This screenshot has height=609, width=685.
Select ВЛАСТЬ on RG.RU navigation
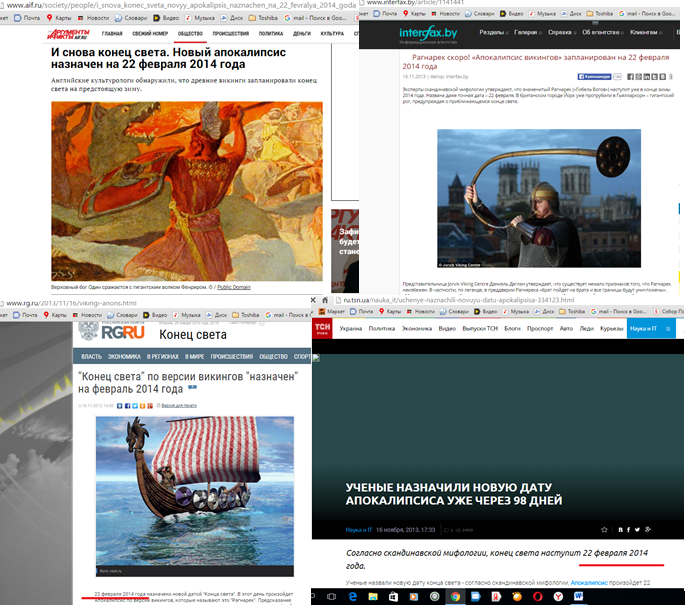pos(91,356)
